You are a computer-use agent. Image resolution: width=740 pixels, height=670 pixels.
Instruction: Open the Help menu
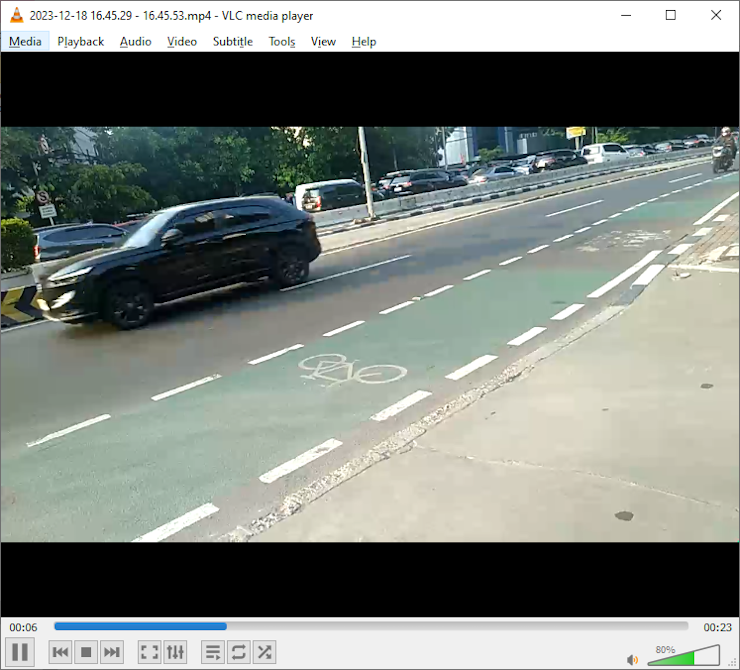(x=364, y=42)
